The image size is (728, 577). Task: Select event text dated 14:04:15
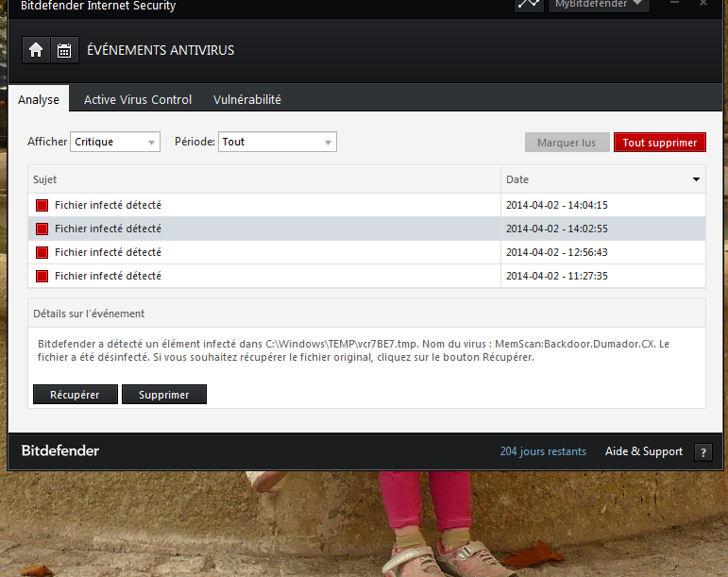coord(108,205)
